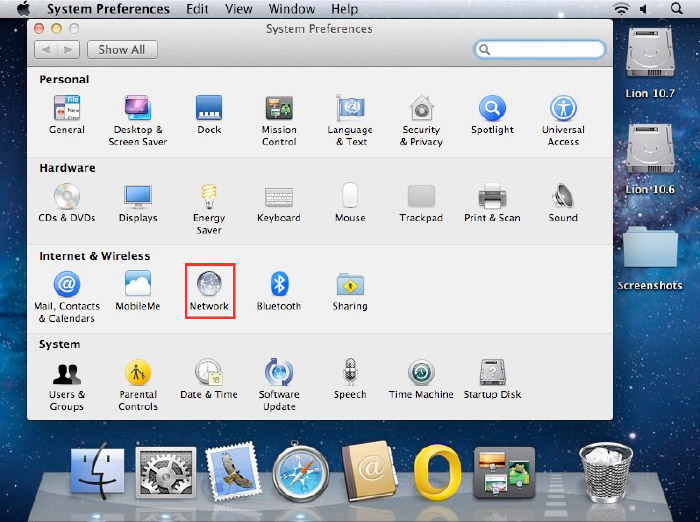This screenshot has width=700, height=522.
Task: Launch Address Book from the Dock
Action: (369, 471)
